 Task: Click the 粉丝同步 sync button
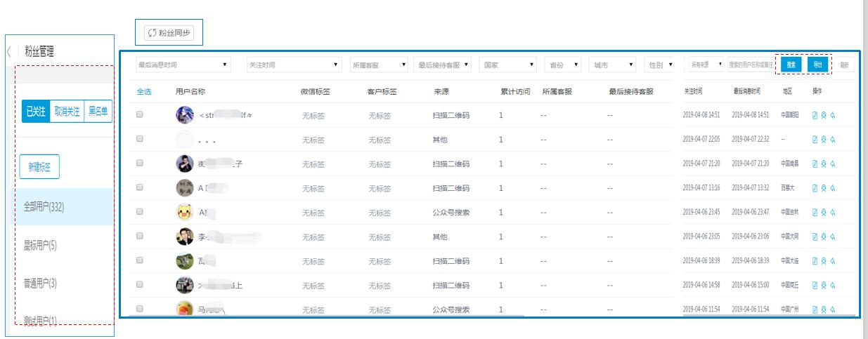[169, 32]
